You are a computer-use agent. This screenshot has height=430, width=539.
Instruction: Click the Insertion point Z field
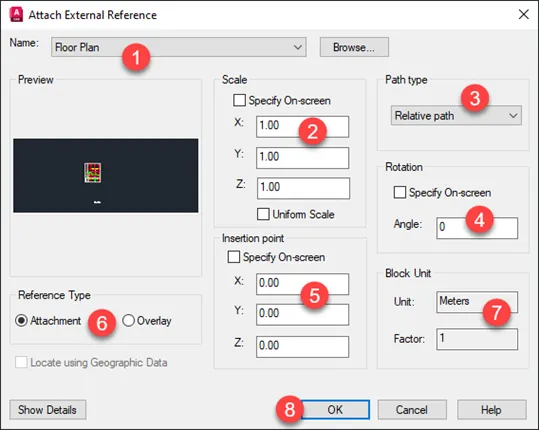pos(302,347)
